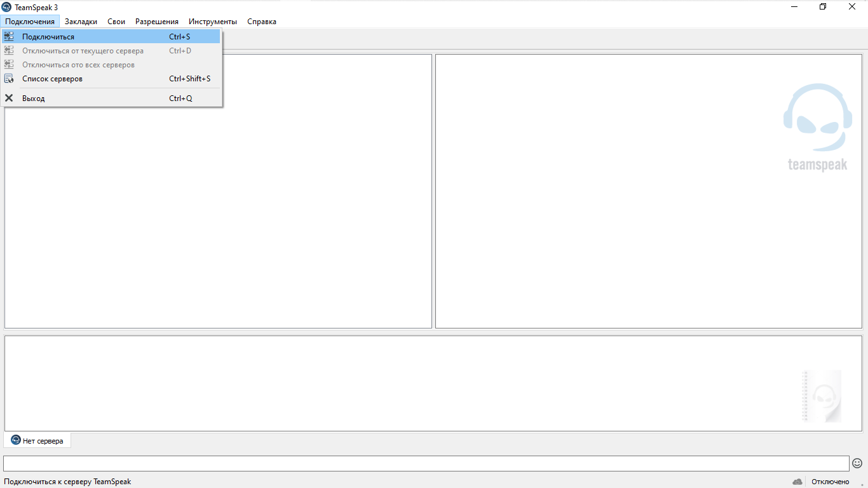Select Список серверов menu entry
This screenshot has width=868, height=488.
(x=111, y=79)
